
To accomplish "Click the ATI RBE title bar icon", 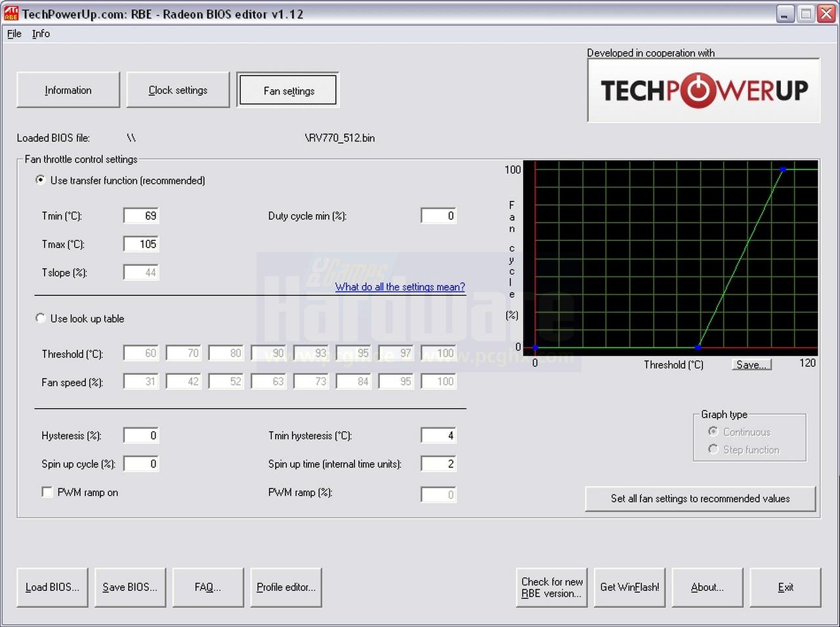I will pyautogui.click(x=11, y=13).
